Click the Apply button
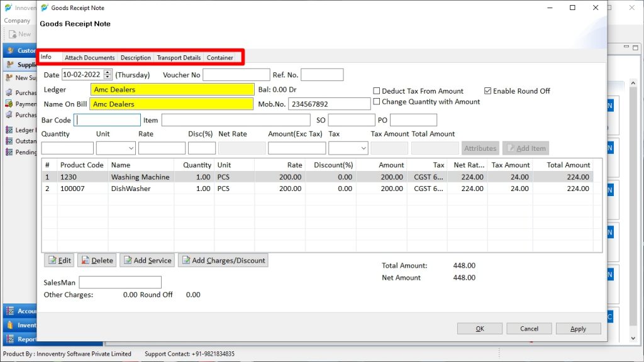644x362 pixels. [x=579, y=329]
